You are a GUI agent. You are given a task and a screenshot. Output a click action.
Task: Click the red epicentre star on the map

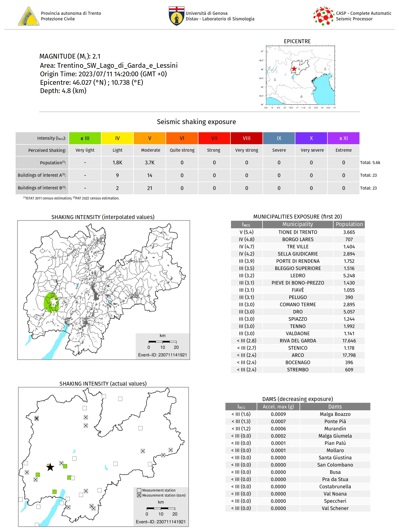coord(294,69)
